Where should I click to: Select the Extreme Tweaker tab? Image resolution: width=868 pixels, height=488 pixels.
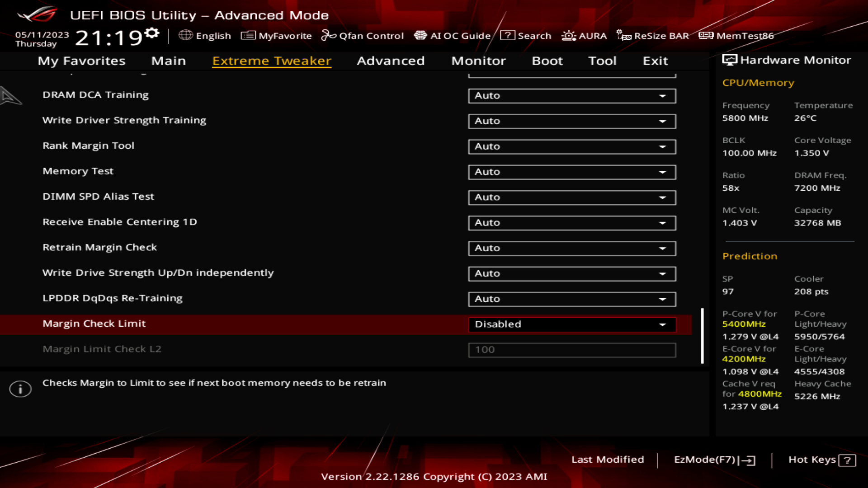271,60
